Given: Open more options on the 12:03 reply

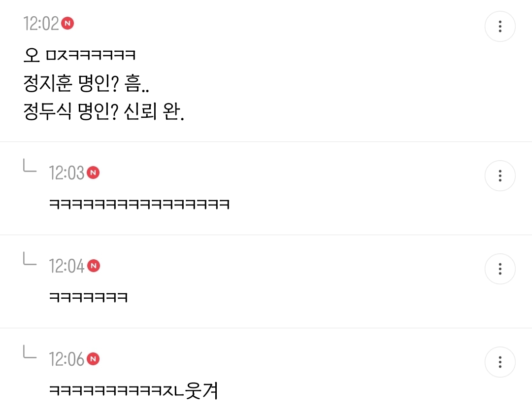Looking at the screenshot, I should coord(500,175).
